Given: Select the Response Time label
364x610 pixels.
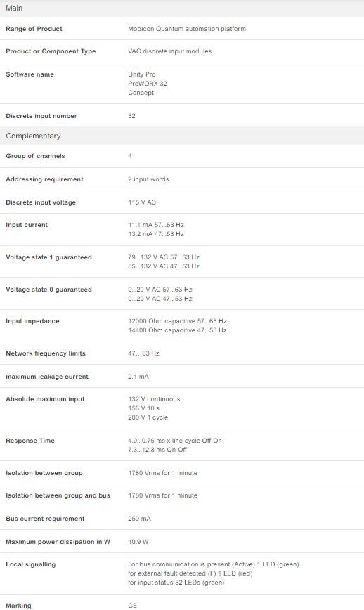Looking at the screenshot, I should [30, 441].
